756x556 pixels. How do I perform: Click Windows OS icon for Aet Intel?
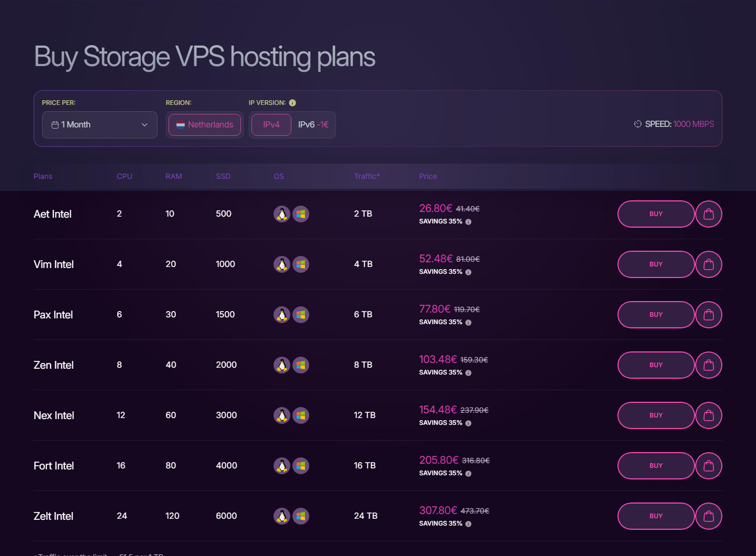(x=301, y=214)
